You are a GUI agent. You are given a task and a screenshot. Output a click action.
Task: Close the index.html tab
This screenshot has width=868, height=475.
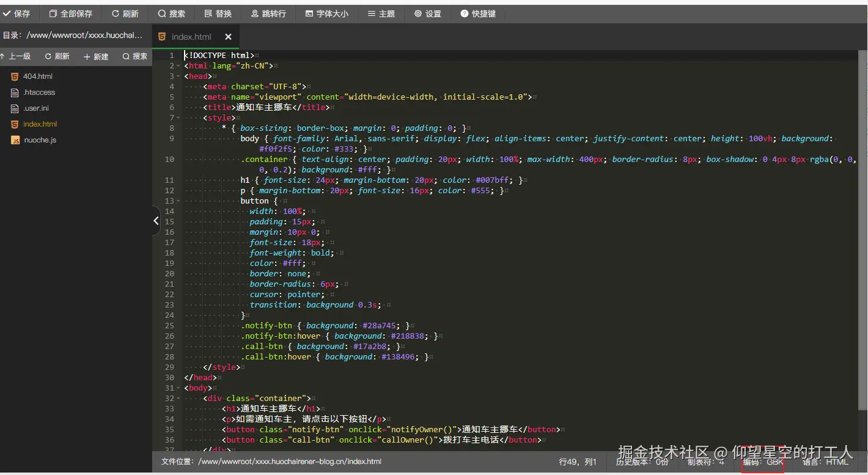(x=228, y=37)
